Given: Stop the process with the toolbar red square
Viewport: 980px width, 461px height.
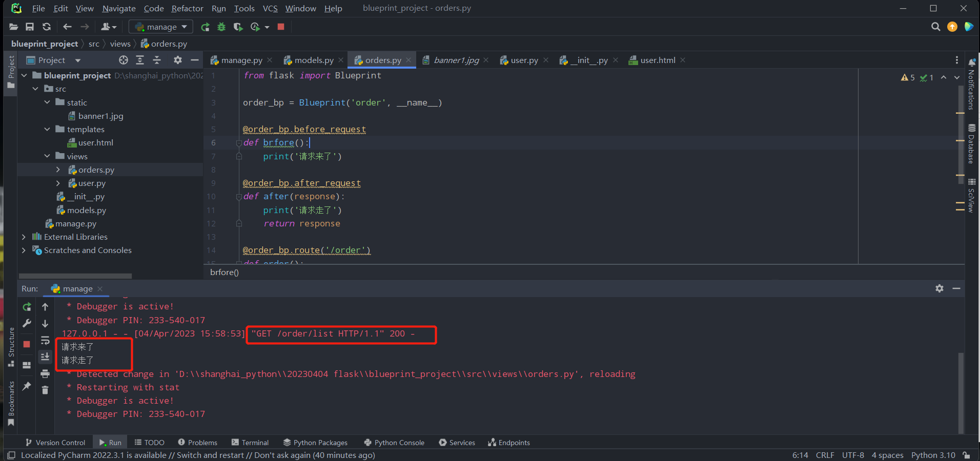Looking at the screenshot, I should [281, 27].
